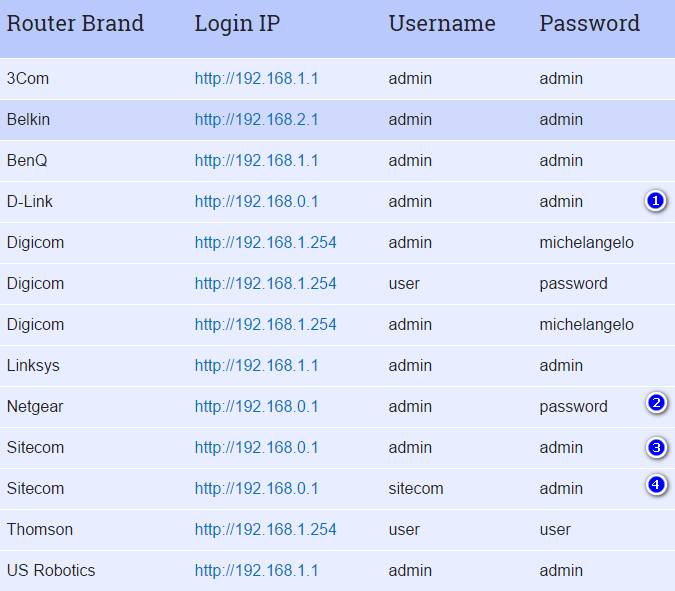Click the sitecom username cell
This screenshot has height=591, width=675.
[416, 489]
